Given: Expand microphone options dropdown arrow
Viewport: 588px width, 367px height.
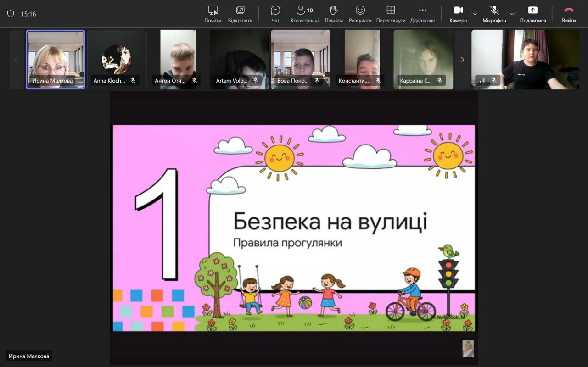Looking at the screenshot, I should point(512,14).
